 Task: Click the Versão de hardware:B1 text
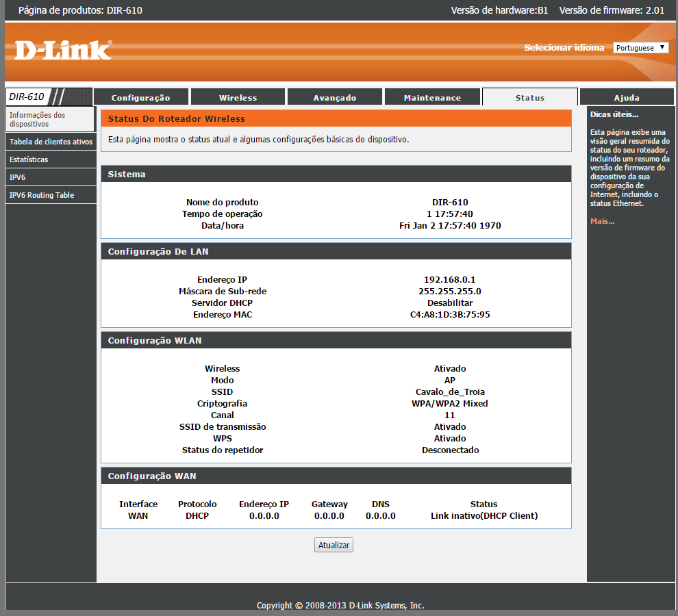[x=499, y=10]
